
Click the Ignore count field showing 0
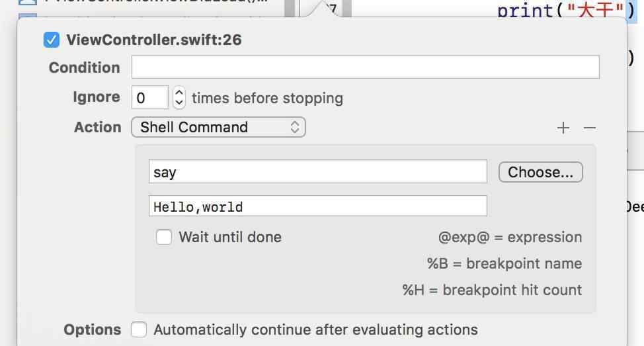pos(150,97)
